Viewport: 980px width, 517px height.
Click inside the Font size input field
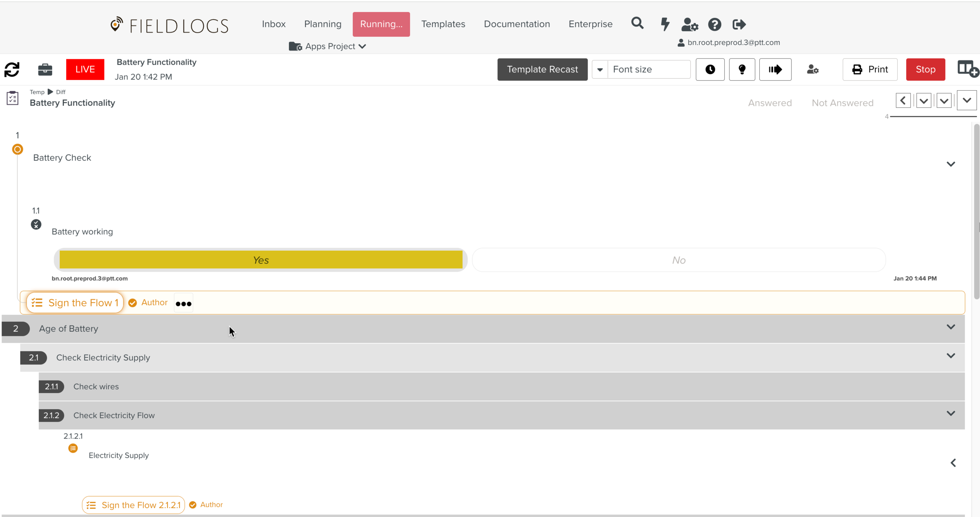point(649,69)
